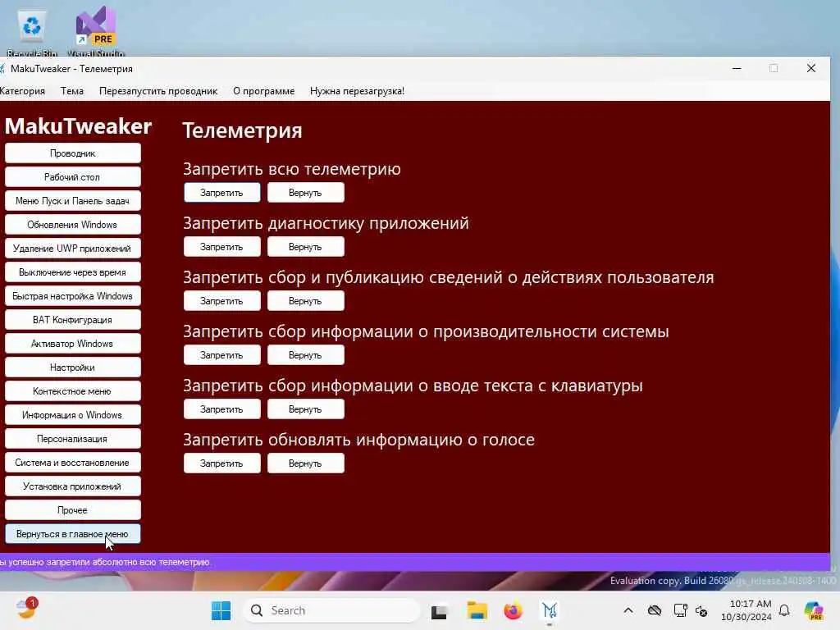Viewport: 840px width, 630px height.
Task: Open the Task View taskbar icon
Action: tap(440, 610)
